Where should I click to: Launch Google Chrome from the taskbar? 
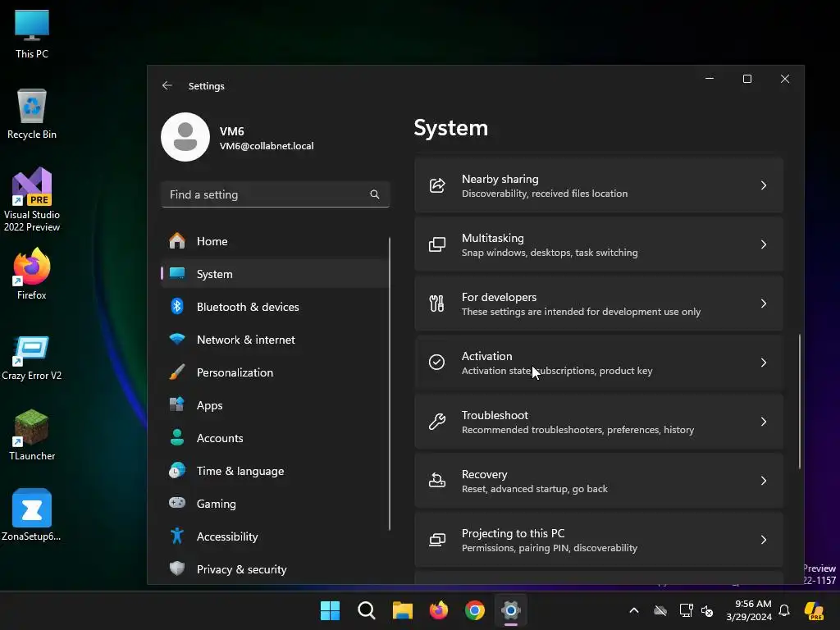point(475,610)
